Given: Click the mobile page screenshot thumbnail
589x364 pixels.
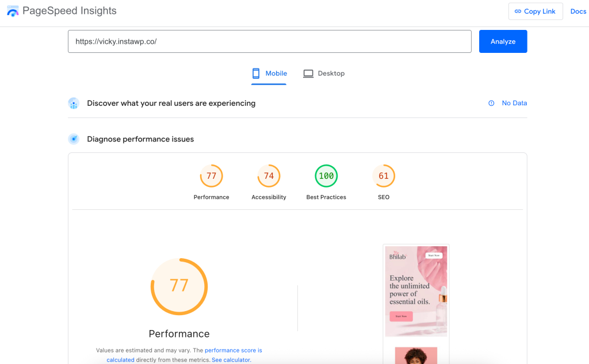Looking at the screenshot, I should tap(415, 292).
